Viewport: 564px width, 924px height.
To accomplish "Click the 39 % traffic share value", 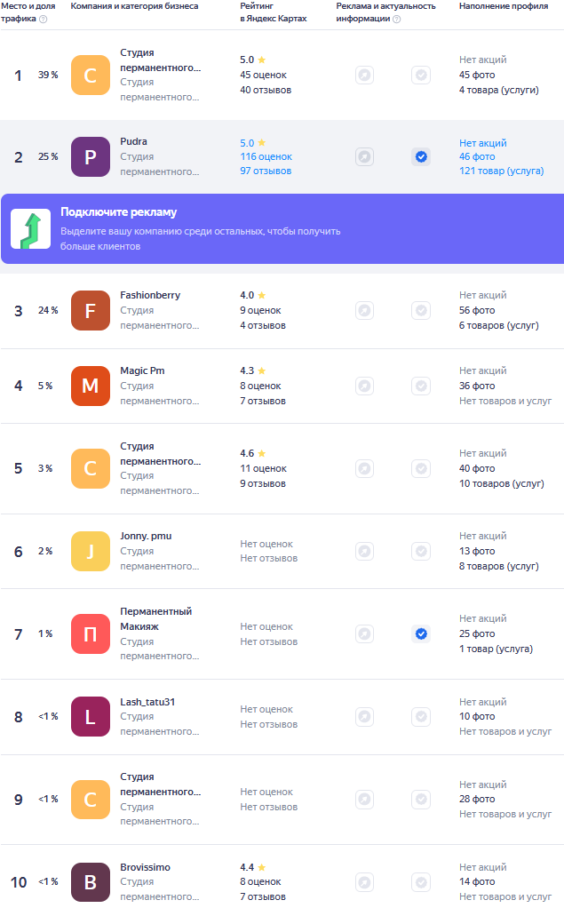I will [x=48, y=75].
